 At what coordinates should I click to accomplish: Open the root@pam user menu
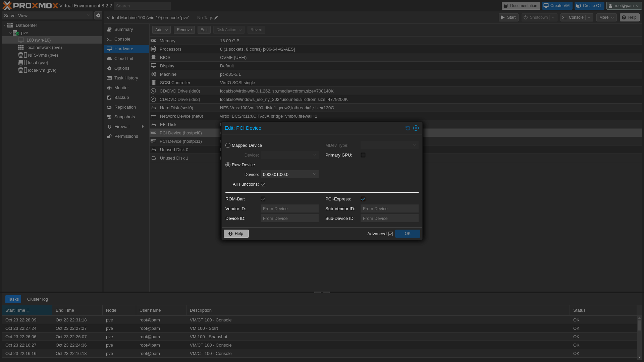tap(624, 6)
